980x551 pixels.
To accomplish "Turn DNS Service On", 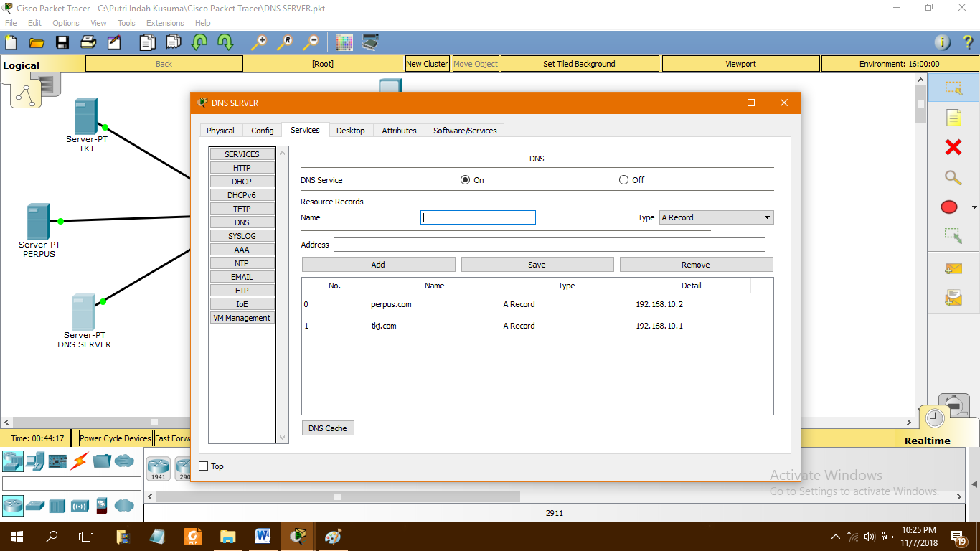I will pos(465,180).
